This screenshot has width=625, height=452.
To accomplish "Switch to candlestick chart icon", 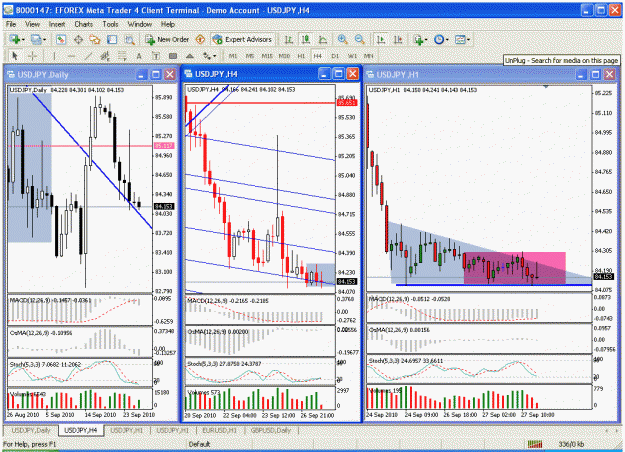I will point(306,39).
